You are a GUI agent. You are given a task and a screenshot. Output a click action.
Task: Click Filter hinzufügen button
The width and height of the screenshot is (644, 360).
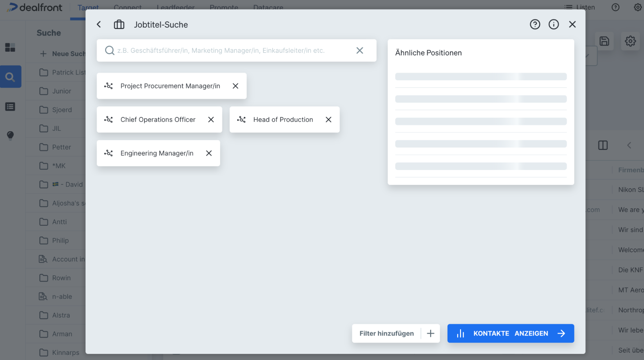point(386,333)
